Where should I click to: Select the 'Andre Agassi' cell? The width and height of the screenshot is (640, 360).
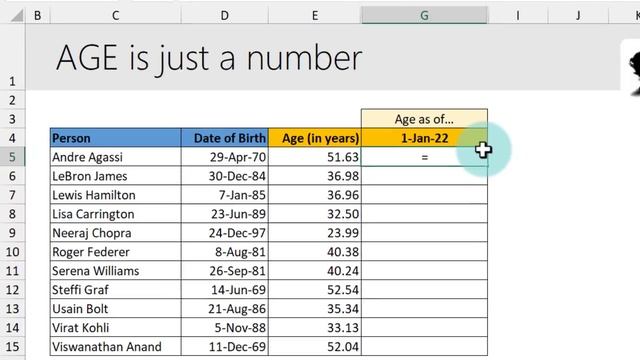click(x=116, y=157)
